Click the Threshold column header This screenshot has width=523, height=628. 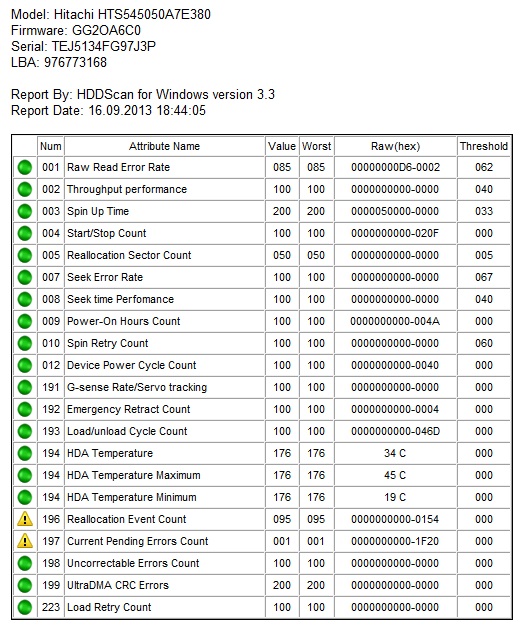click(x=484, y=146)
